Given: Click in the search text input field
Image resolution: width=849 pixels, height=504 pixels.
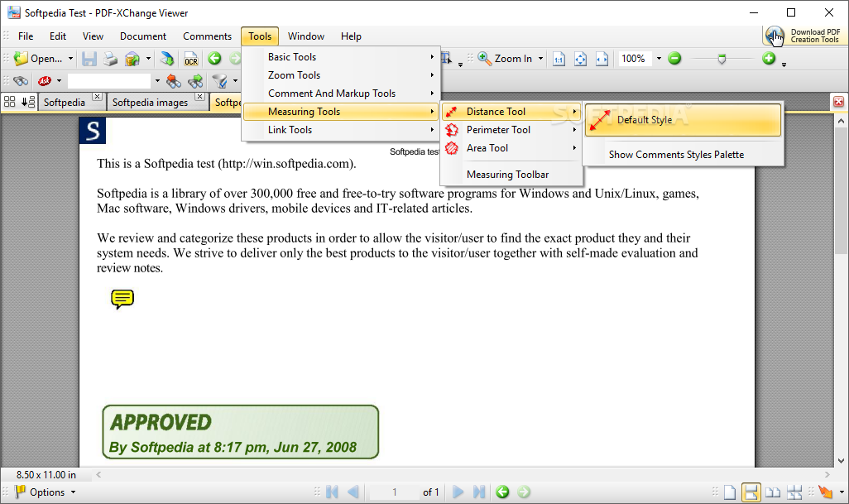Looking at the screenshot, I should click(x=109, y=81).
